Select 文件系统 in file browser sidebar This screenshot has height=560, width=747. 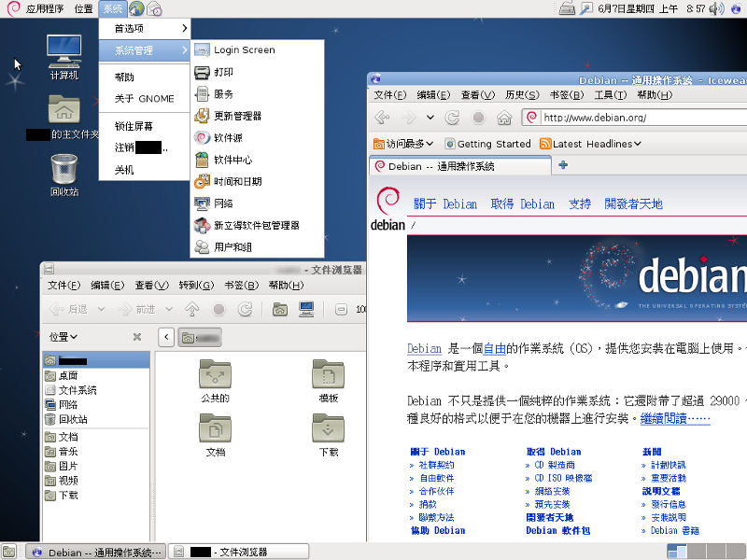pos(96,390)
